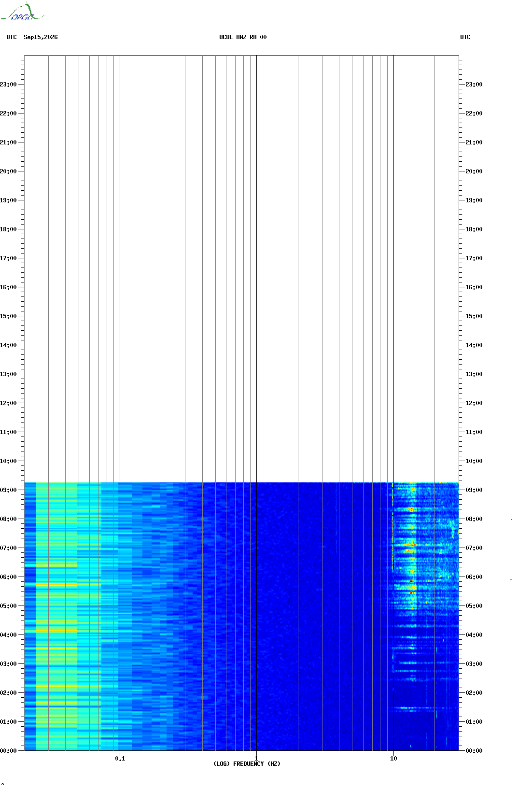Screen dimensions: 532x789
Task: Click the 1 Hz frequency axis label
Action: pos(256,759)
